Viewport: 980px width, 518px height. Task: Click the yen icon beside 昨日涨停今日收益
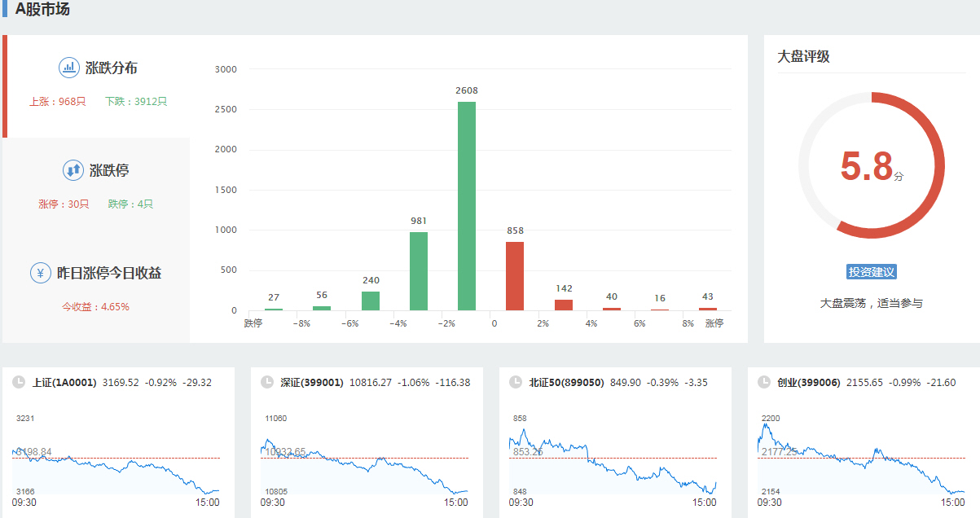[41, 273]
